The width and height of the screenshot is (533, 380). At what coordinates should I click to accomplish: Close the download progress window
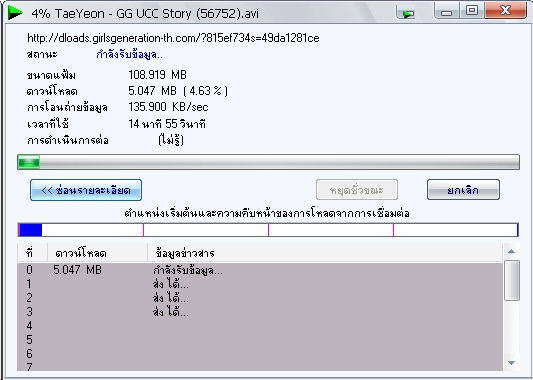click(505, 11)
